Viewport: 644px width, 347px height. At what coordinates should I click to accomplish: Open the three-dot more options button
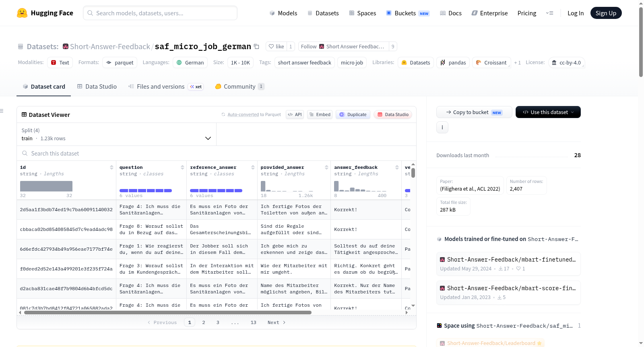(x=442, y=127)
